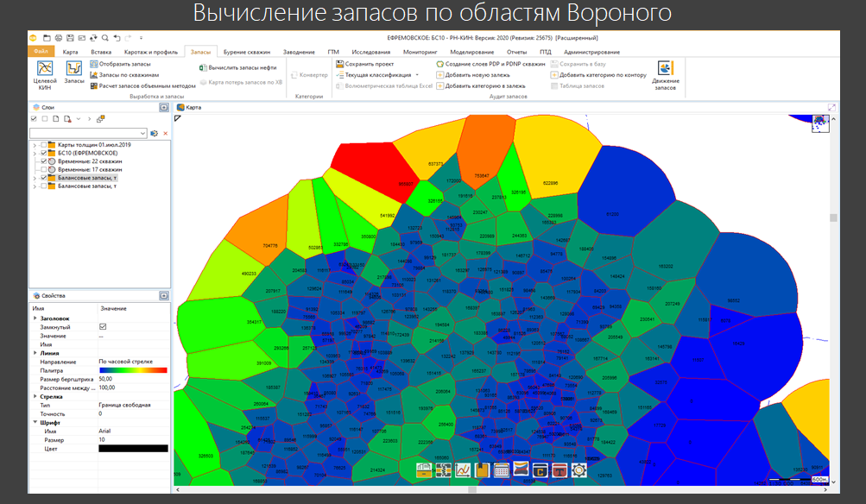
Task: Switch to the Карта ribbon tab
Action: (70, 52)
